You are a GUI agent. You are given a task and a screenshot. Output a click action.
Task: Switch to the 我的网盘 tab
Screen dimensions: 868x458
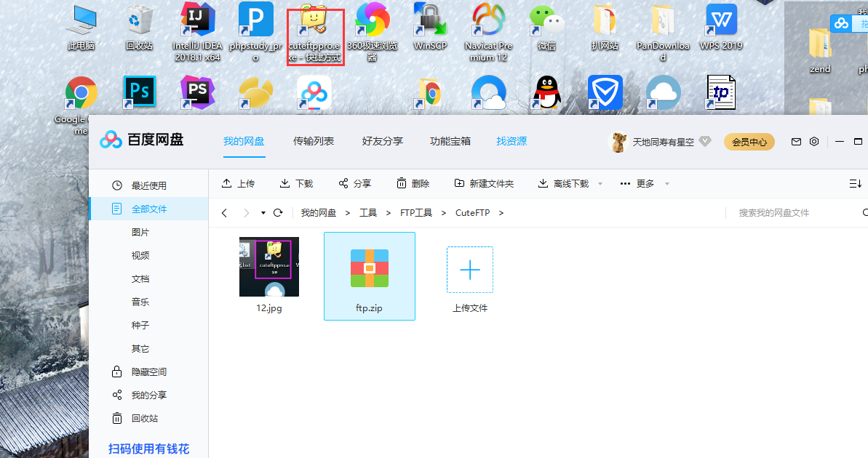(x=244, y=142)
